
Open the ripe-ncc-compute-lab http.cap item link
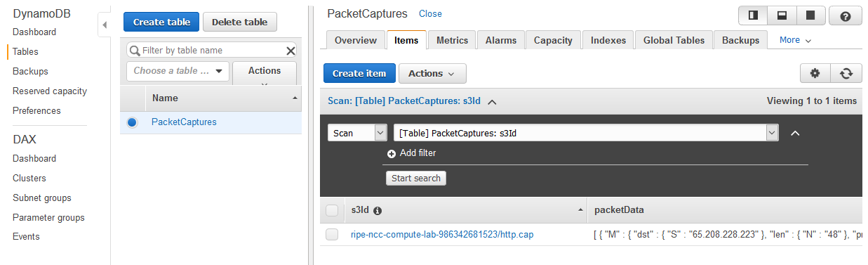click(x=442, y=234)
